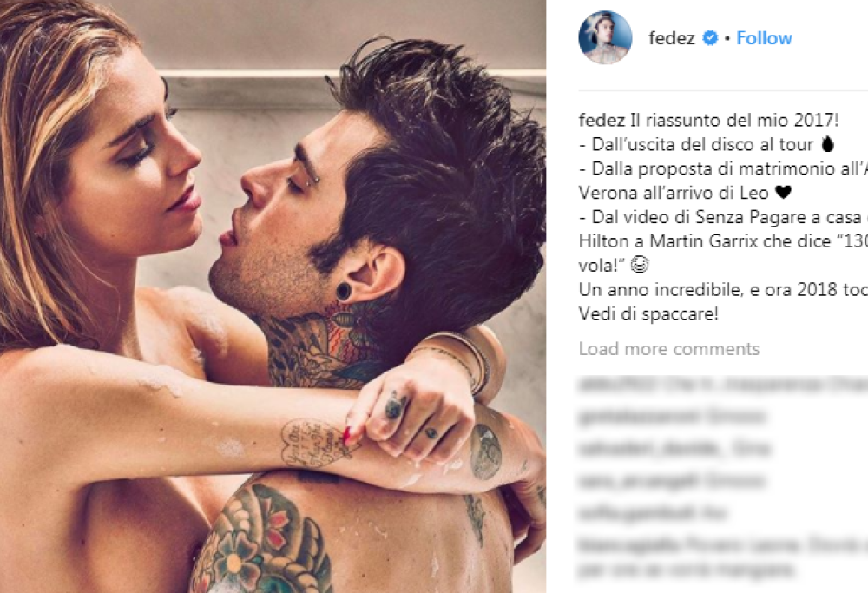Click the laughing emoji after 'vola!'
Viewport: 868px width, 593px height.
pos(640,265)
